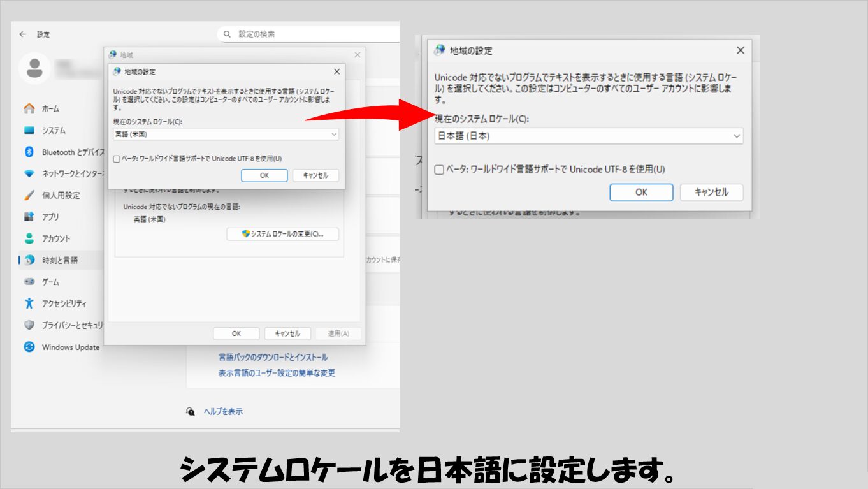Select 時刻と言語 in settings sidebar

(x=60, y=260)
